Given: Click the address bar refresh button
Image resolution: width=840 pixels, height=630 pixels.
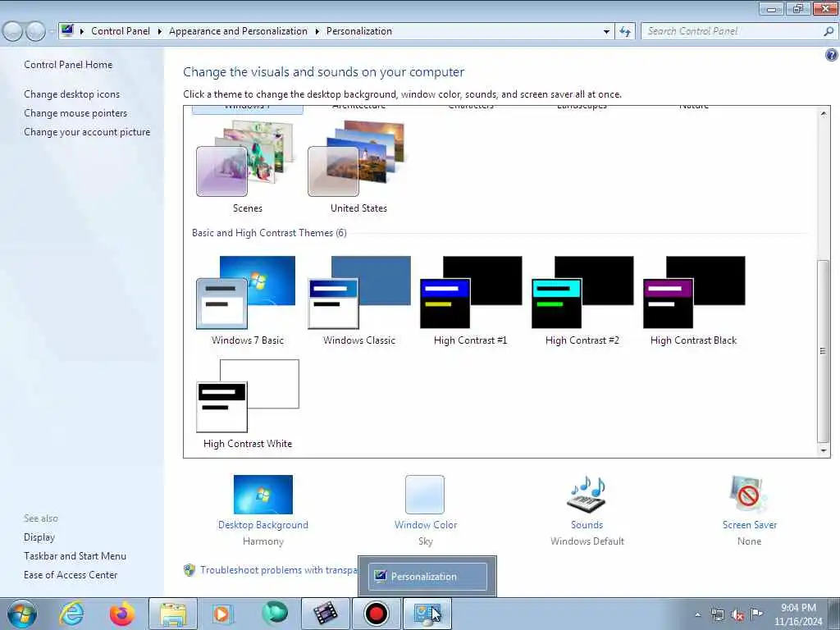Looking at the screenshot, I should pyautogui.click(x=624, y=32).
